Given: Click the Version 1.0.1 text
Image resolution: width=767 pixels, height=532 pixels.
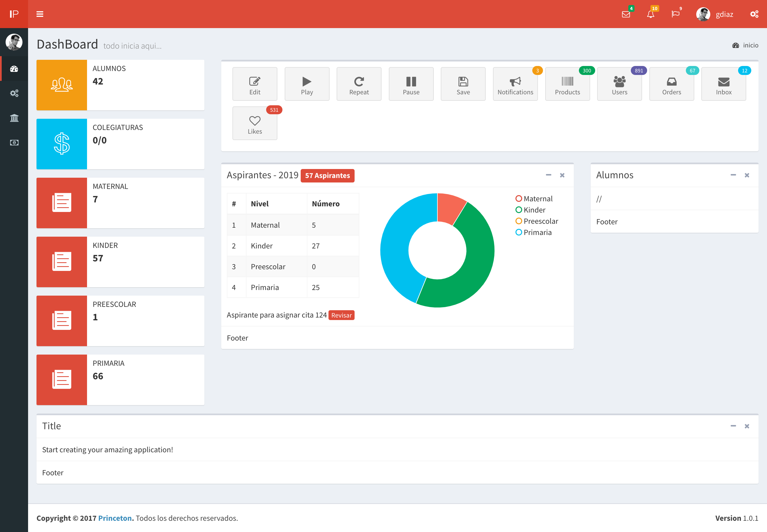Looking at the screenshot, I should 737,518.
